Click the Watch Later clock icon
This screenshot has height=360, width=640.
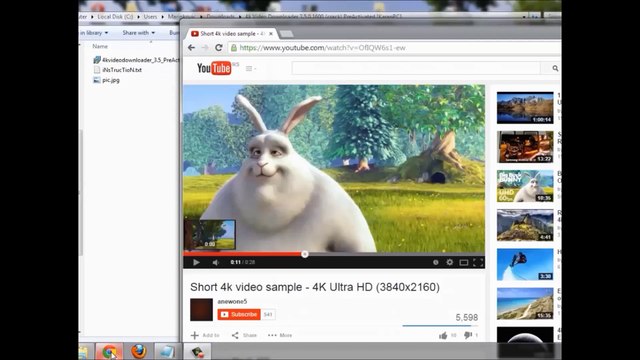[x=436, y=262]
